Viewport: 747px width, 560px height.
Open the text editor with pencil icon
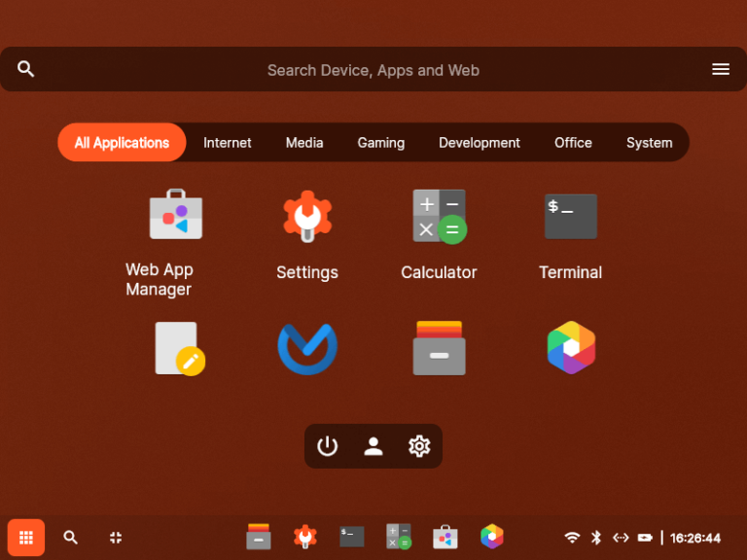(179, 348)
